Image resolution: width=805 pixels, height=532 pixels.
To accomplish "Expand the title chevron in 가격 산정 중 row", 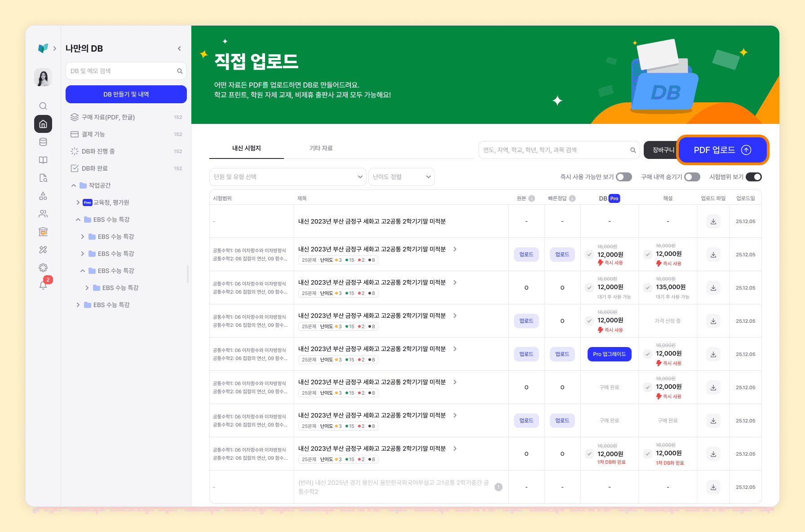I will point(455,316).
